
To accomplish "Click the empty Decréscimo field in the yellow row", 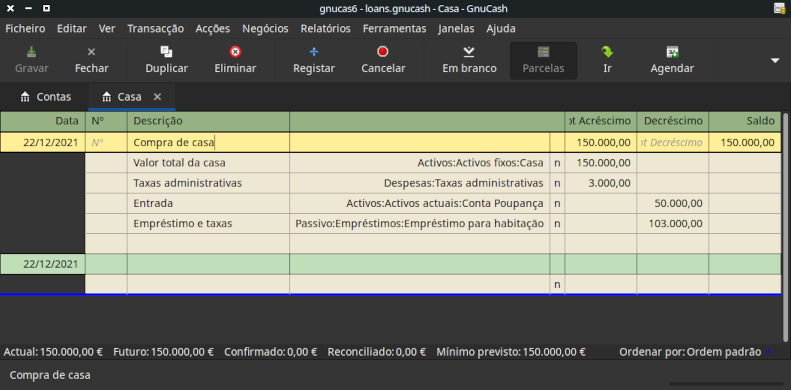I will tap(672, 143).
